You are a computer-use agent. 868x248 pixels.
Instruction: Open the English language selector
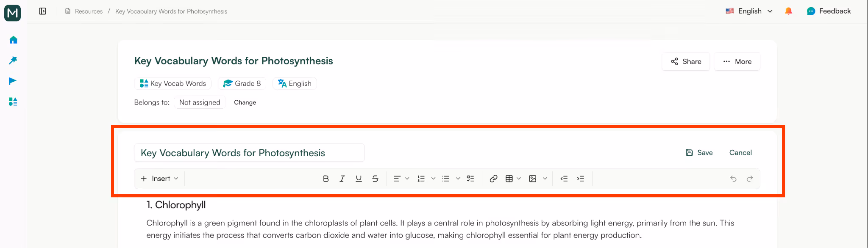pos(749,11)
